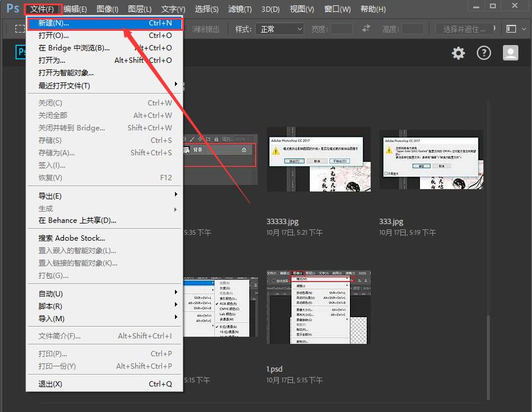Open the 文字(Y) menu

173,9
